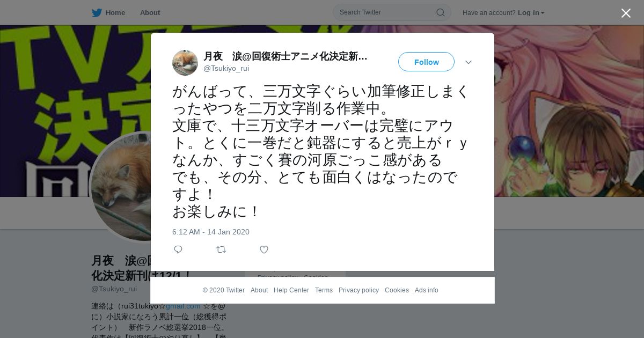Close the tweet overlay with the X

click(x=626, y=13)
